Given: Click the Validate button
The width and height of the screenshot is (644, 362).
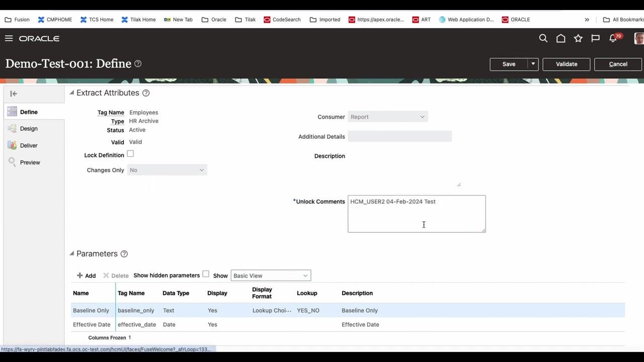Looking at the screenshot, I should pyautogui.click(x=567, y=64).
